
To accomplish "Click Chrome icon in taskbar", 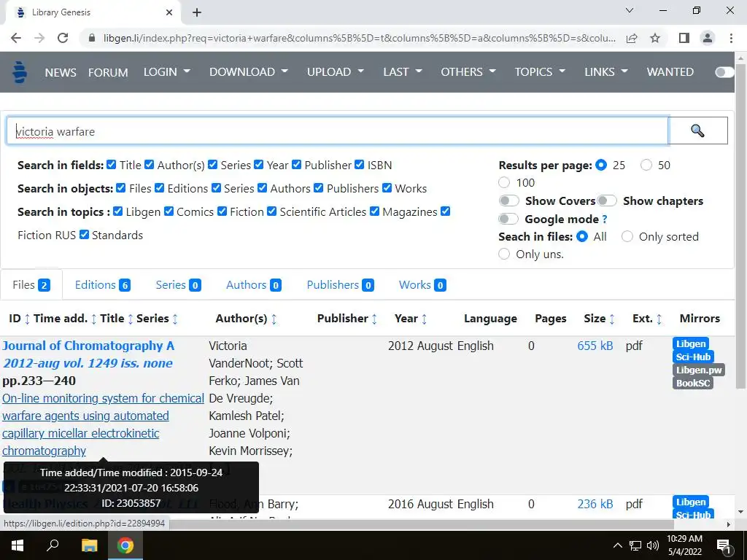I will [125, 545].
